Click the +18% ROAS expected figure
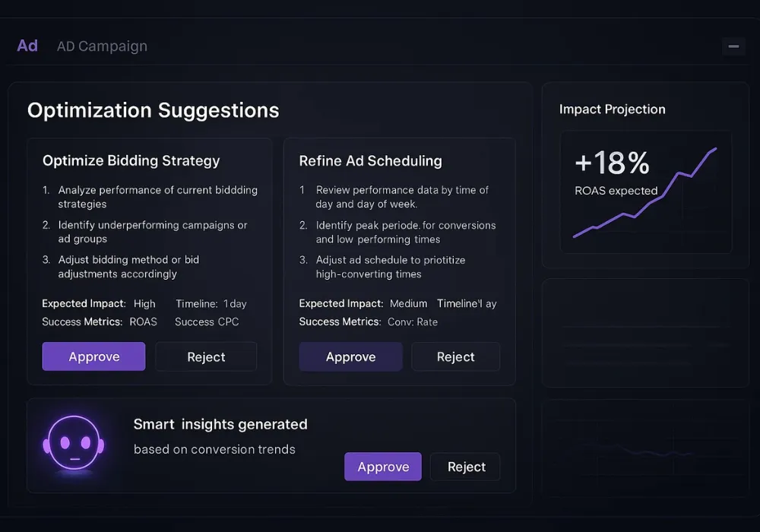This screenshot has height=532, width=760. pos(613,163)
